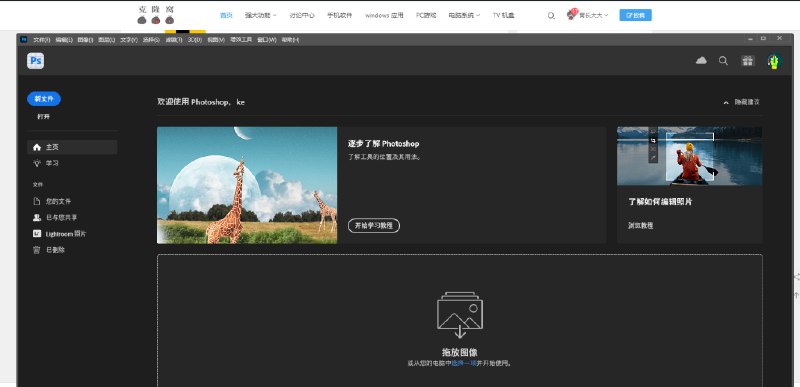Collapse suggestions via 隐藏建议 chevron
The image size is (800, 387).
[x=726, y=102]
